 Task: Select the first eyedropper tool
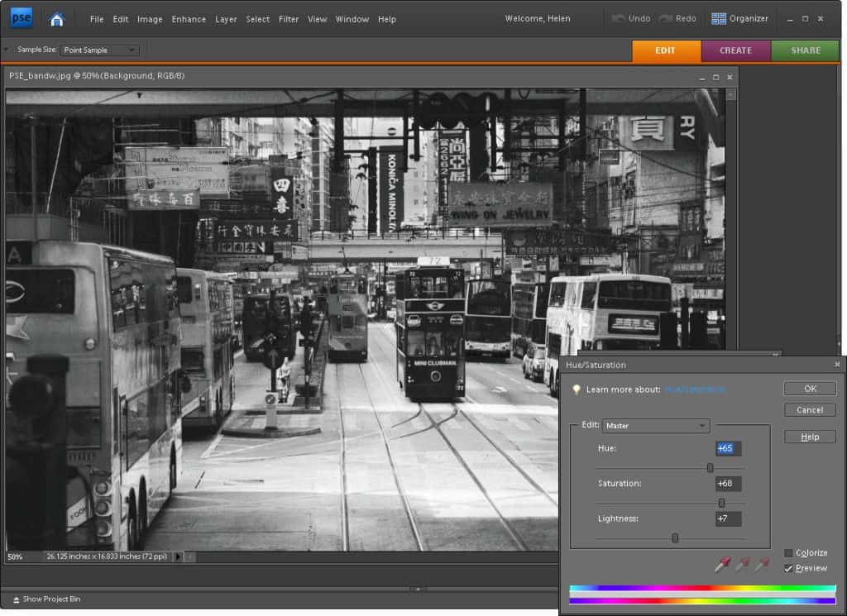[x=722, y=564]
